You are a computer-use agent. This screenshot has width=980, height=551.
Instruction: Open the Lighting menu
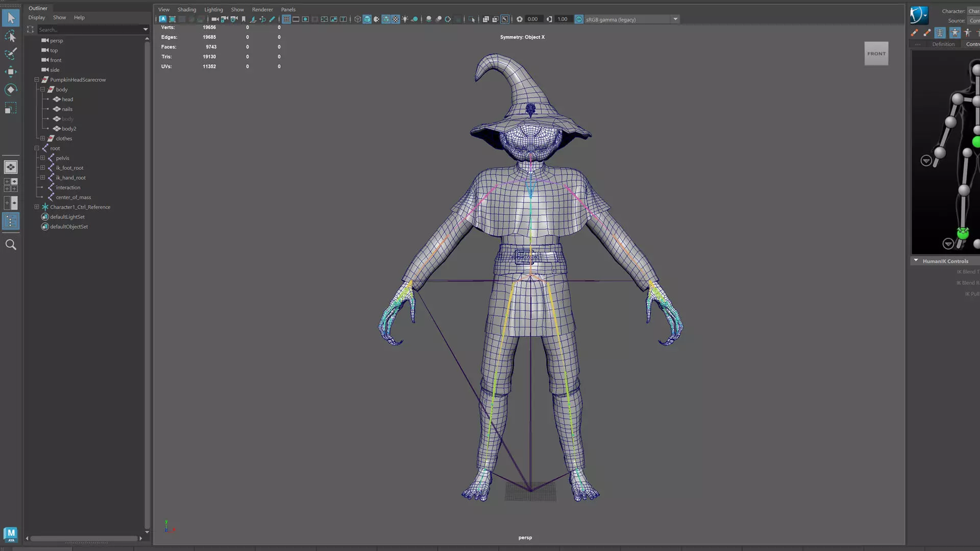(x=213, y=10)
